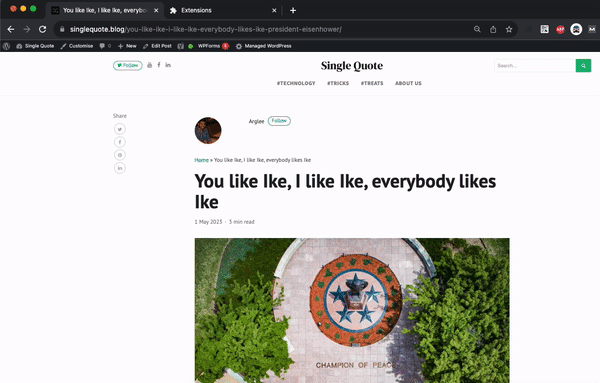Viewport: 600px width, 383px height.
Task: Click the 'Share' label in the sidebar
Action: click(x=120, y=116)
